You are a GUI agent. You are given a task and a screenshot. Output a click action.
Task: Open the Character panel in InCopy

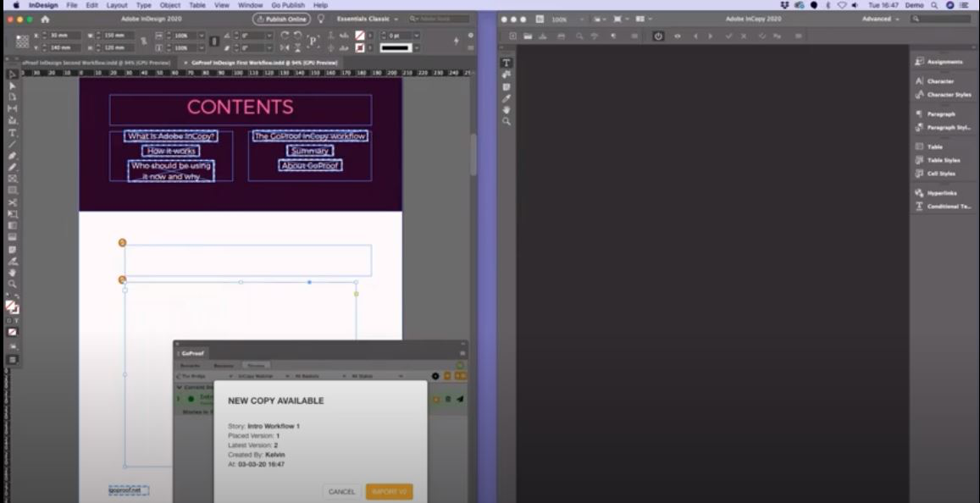click(935, 81)
